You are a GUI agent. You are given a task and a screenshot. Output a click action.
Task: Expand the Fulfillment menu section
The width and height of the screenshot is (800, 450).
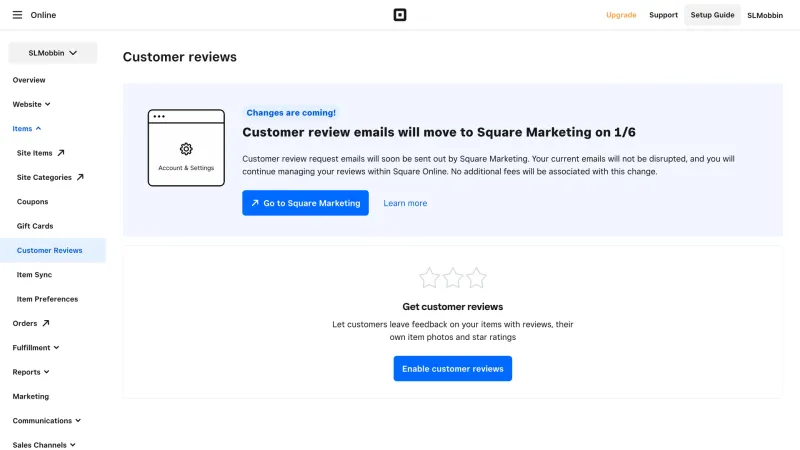pyautogui.click(x=36, y=347)
